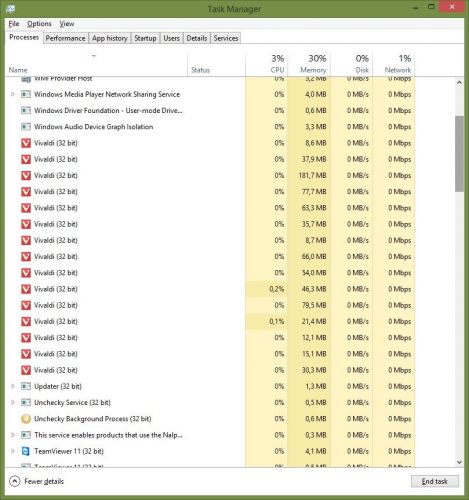
Task: Click icon of Windows Media Player Network Sharing Service
Action: coord(26,94)
